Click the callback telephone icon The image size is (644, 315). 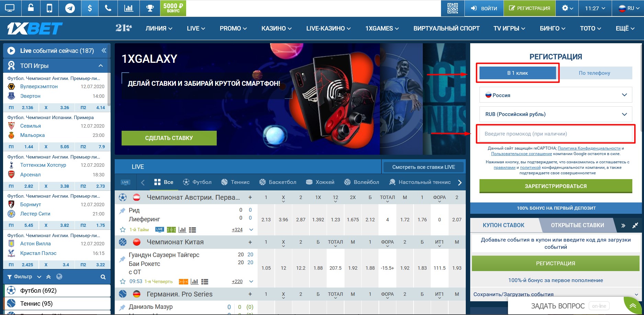[108, 8]
